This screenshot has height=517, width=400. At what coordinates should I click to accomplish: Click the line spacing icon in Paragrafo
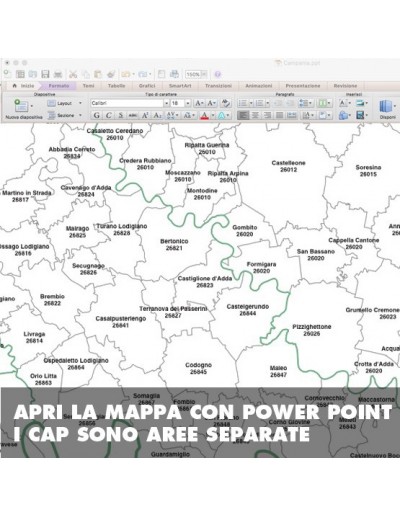[304, 103]
